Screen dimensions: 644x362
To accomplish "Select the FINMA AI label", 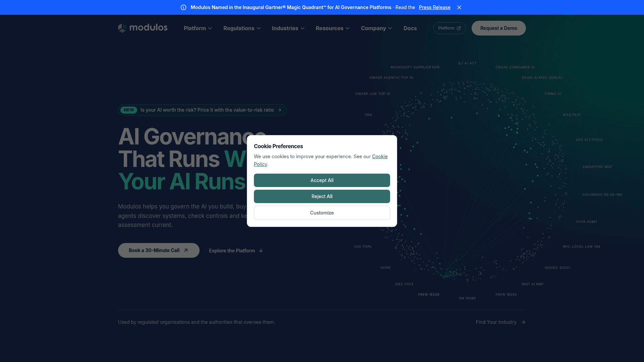I will point(553,94).
